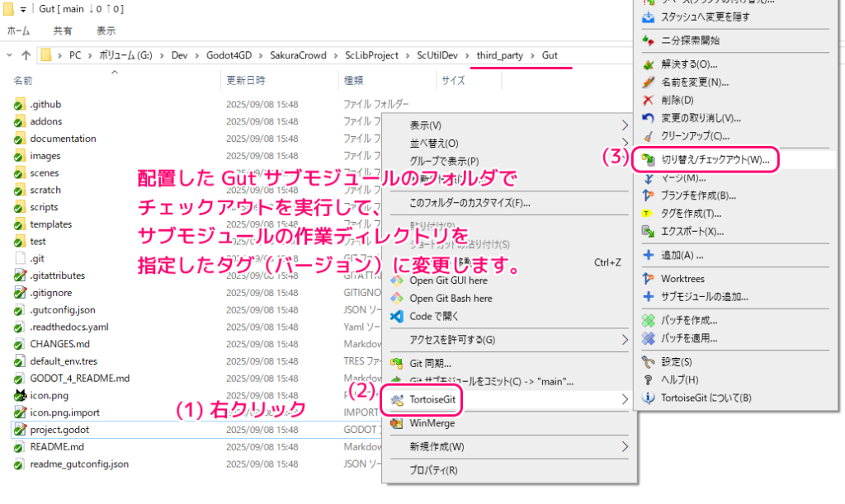Click the create branch icon
Image resolution: width=845 pixels, height=504 pixels.
click(649, 195)
